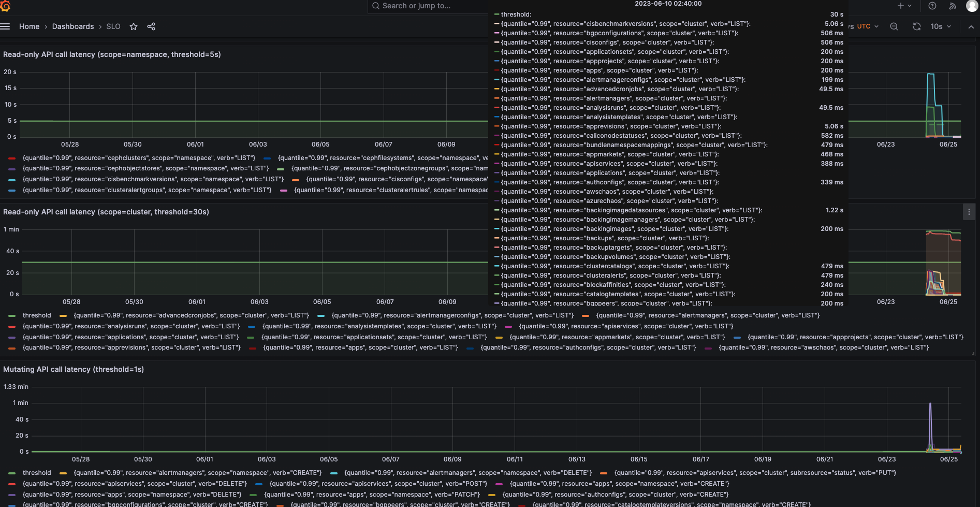
Task: Toggle authconfigs cluster CREATE legend series
Action: click(x=616, y=495)
